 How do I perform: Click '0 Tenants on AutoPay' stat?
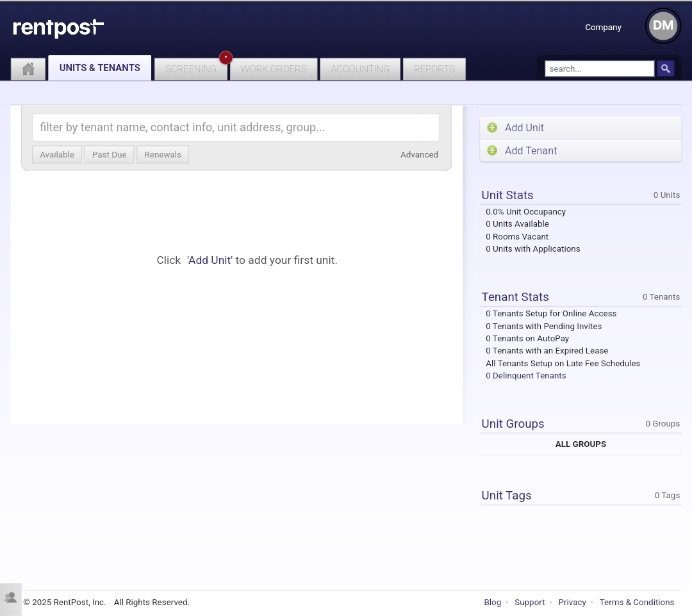click(x=527, y=339)
